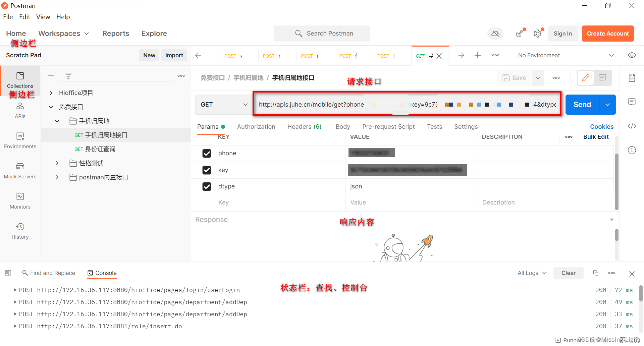Switch to the Authorization tab
The height and width of the screenshot is (346, 644).
(256, 127)
